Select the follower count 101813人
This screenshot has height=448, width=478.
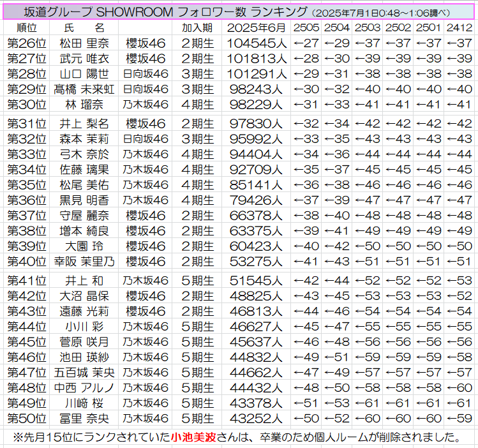coord(257,59)
